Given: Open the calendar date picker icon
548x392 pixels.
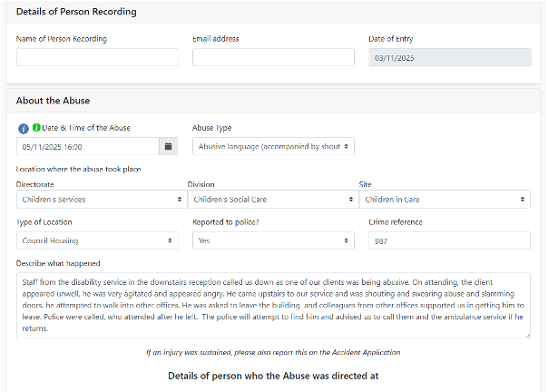Looking at the screenshot, I should (x=168, y=146).
